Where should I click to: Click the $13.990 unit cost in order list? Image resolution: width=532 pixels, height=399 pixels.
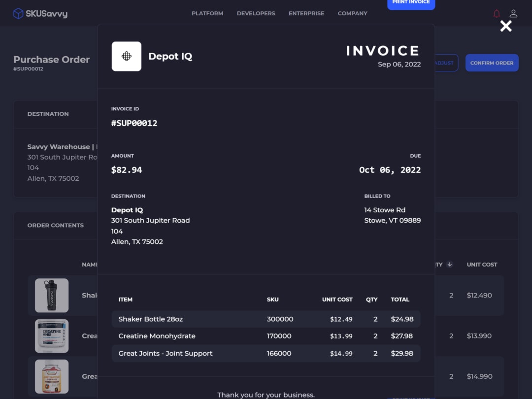click(x=479, y=336)
